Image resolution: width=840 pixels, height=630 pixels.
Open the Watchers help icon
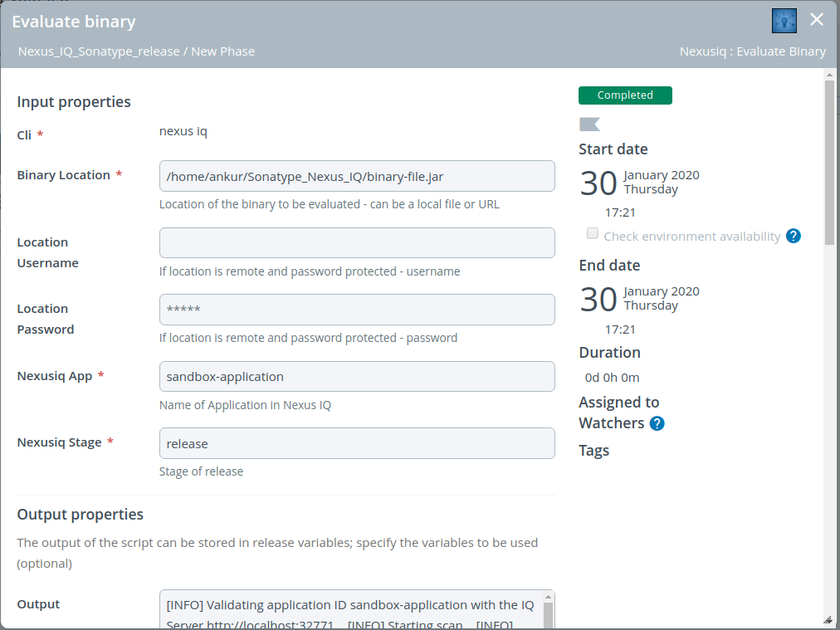(x=657, y=423)
